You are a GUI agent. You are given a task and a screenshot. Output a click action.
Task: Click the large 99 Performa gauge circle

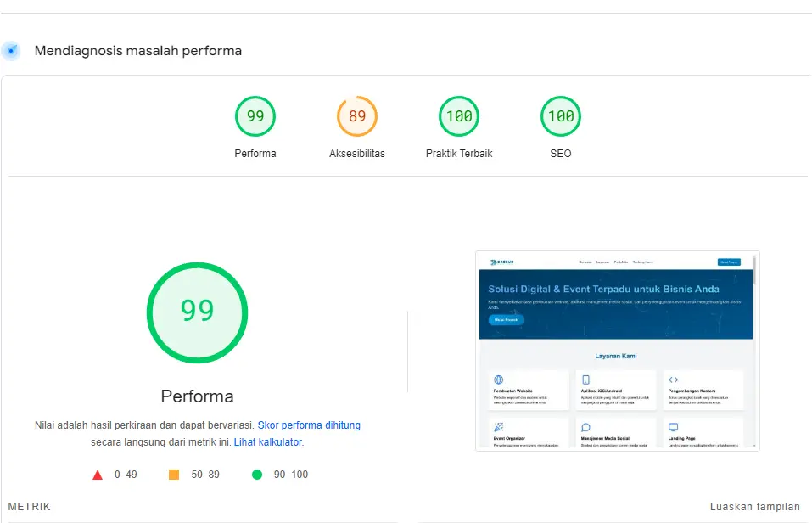[x=197, y=312]
